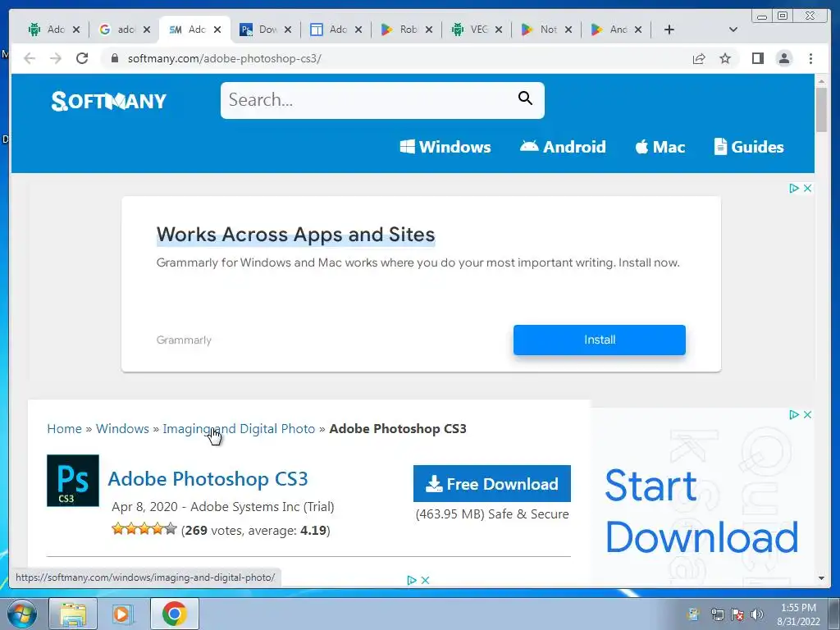
Task: Click AdChoices icon on Start Download ad
Action: (x=794, y=414)
